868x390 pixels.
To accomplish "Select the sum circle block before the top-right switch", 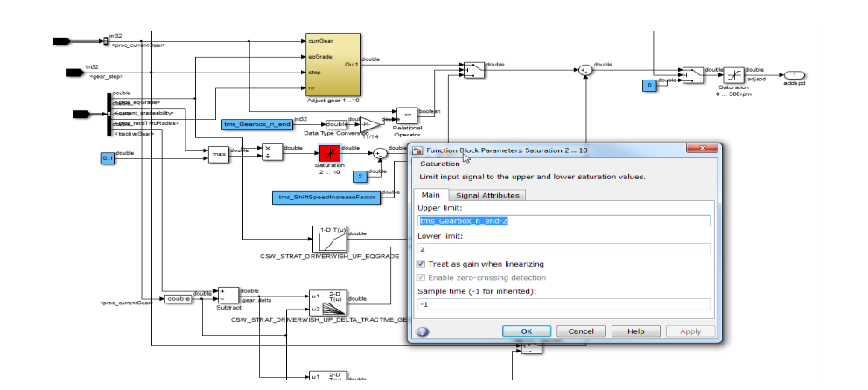I will click(585, 70).
